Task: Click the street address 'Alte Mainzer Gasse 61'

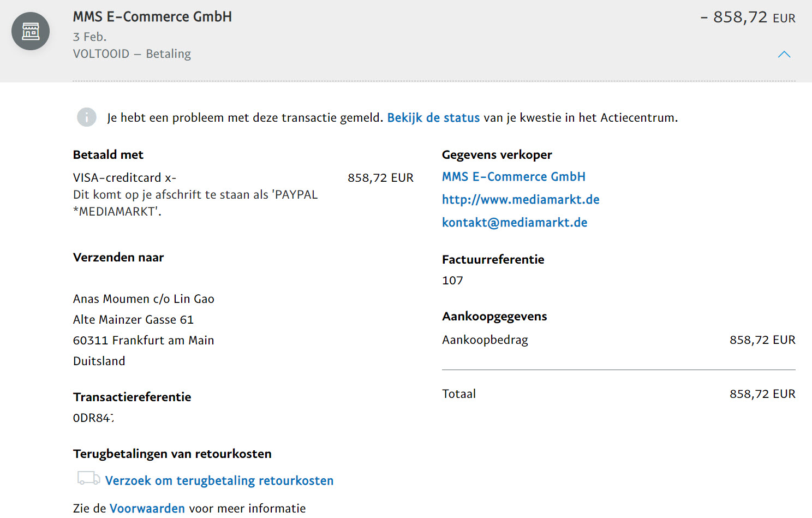Action: [133, 320]
